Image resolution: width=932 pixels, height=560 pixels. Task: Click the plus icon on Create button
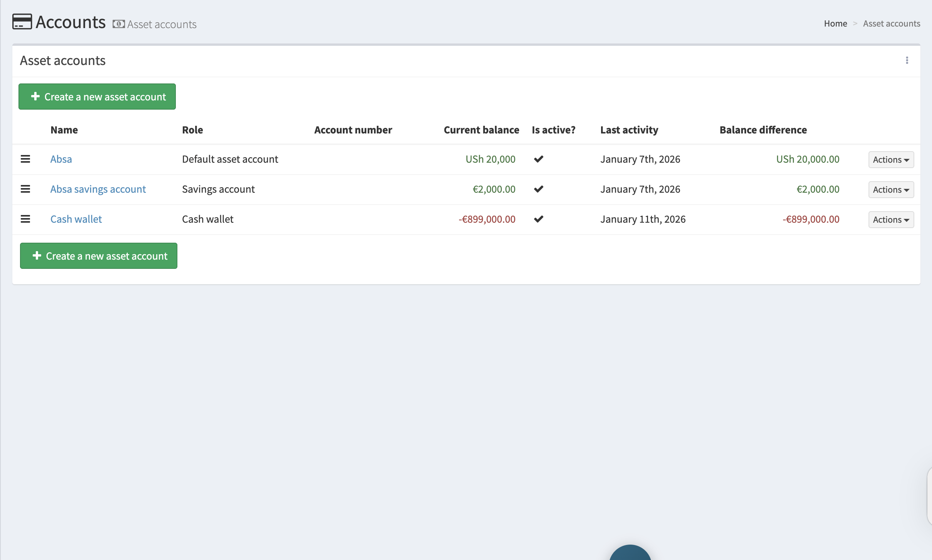coord(35,97)
